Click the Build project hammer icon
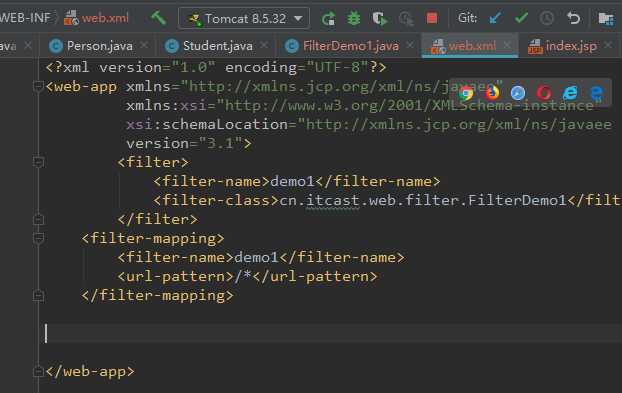622x393 pixels. pos(159,18)
